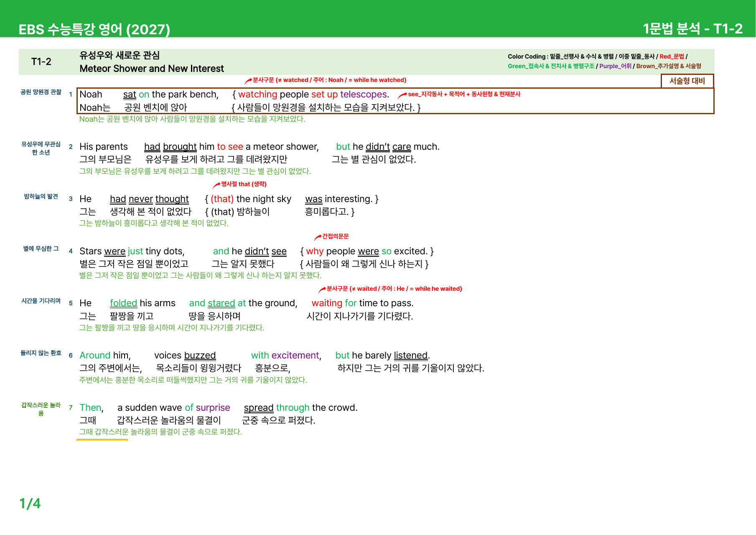Image resolution: width=756 pixels, height=535 pixels.
Task: Click the Korean phrase '목소리들이 윙윙거렸다'
Action: pyautogui.click(x=199, y=368)
